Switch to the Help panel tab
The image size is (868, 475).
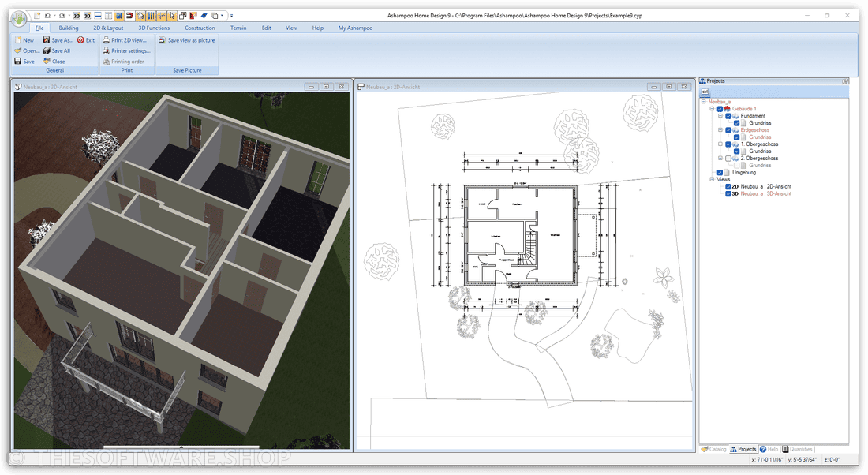pyautogui.click(x=769, y=450)
